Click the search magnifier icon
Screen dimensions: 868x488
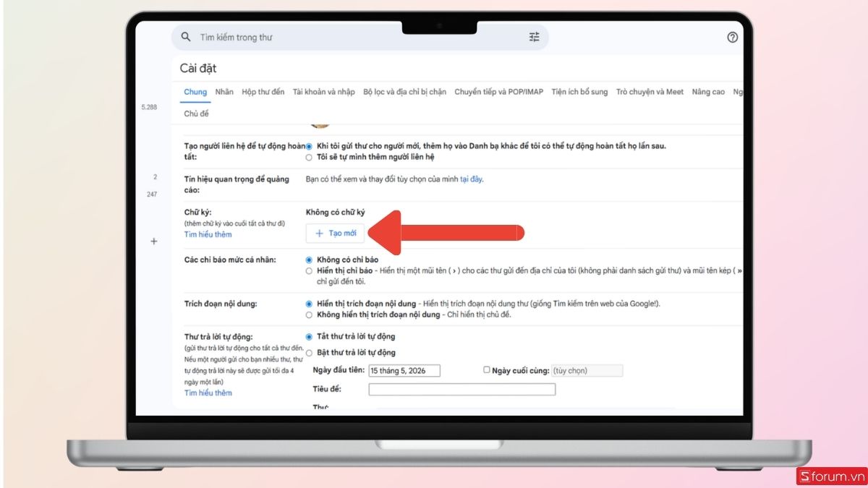[x=186, y=37]
